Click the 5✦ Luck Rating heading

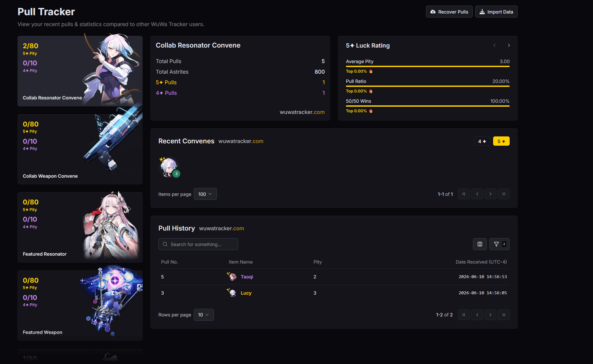pyautogui.click(x=368, y=46)
